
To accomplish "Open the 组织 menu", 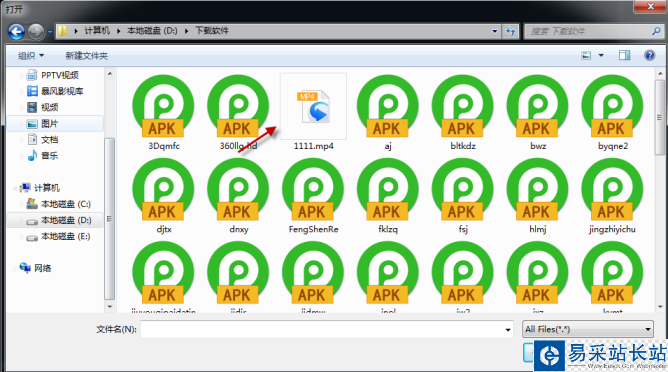I will pos(31,56).
